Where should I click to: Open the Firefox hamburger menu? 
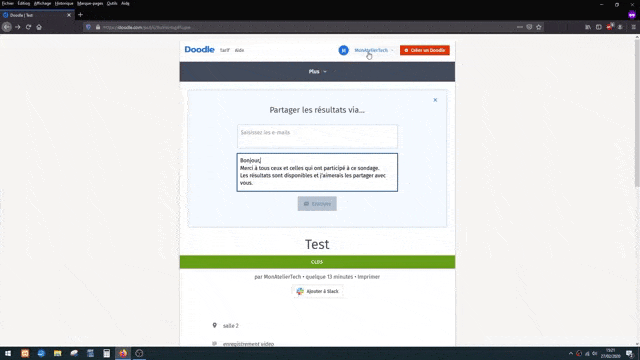tap(633, 27)
